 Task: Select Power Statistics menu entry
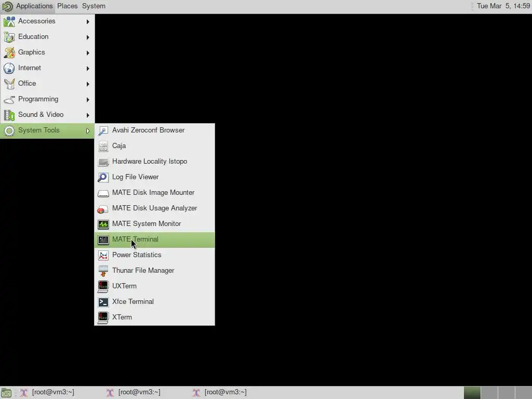click(x=154, y=256)
